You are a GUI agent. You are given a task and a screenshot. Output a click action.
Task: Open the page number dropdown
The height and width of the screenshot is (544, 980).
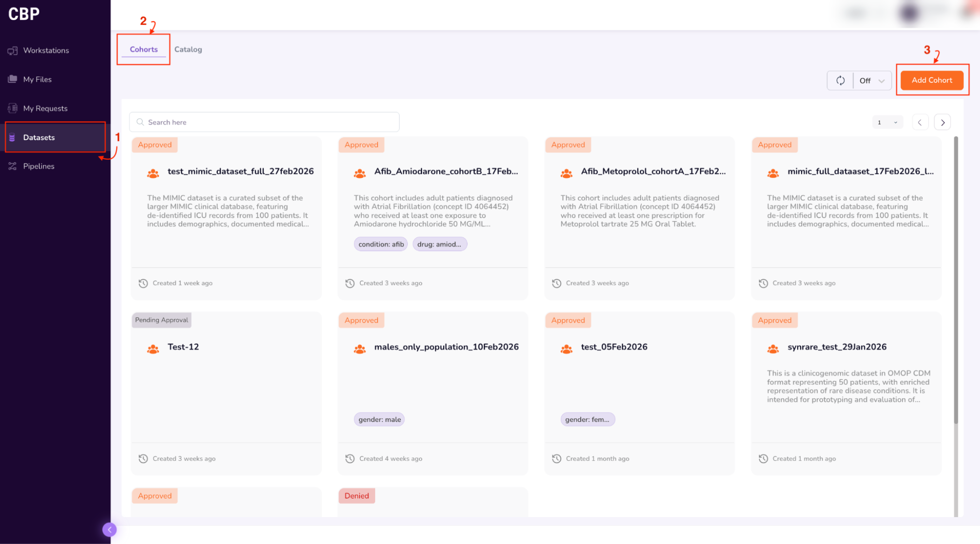tap(887, 123)
